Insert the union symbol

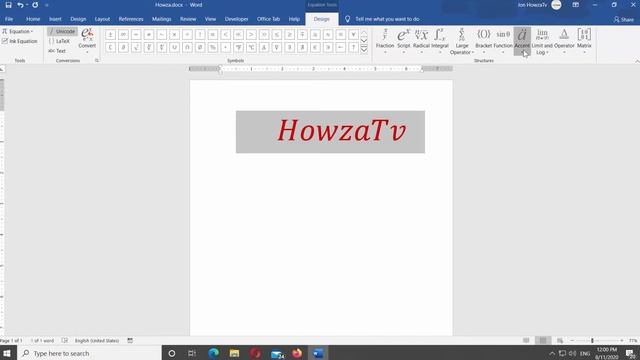tap(174, 47)
